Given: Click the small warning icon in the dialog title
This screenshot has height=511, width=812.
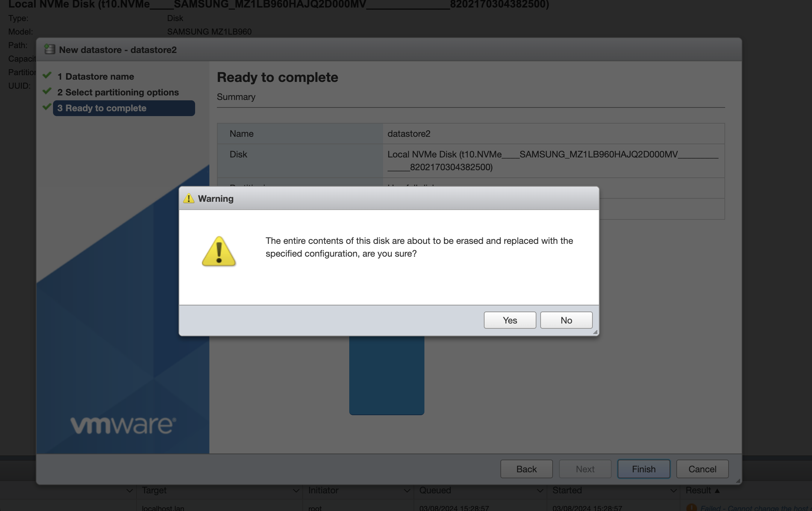Looking at the screenshot, I should coord(188,198).
